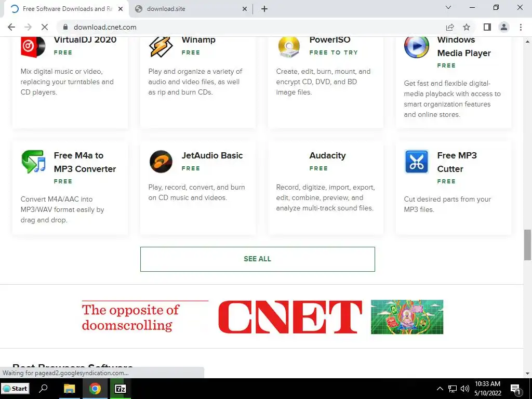The width and height of the screenshot is (532, 399).
Task: Click the volume speaker tray icon
Action: click(465, 389)
